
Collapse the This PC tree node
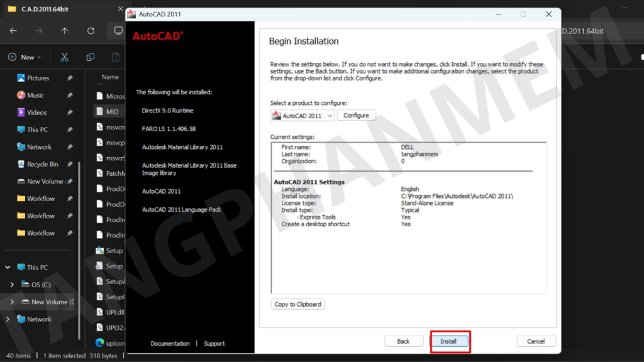click(x=7, y=268)
